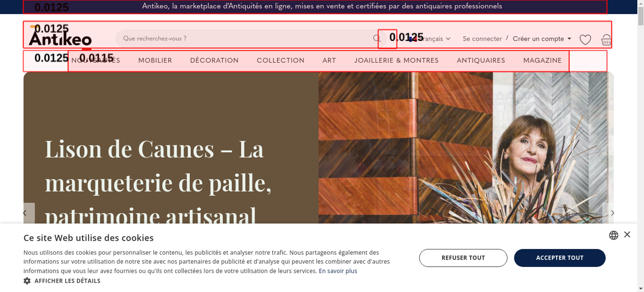Click the Antikeo logo

tap(61, 36)
